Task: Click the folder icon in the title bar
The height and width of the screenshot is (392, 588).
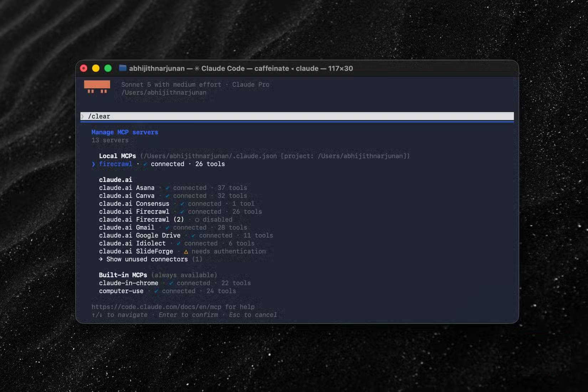Action: (123, 68)
